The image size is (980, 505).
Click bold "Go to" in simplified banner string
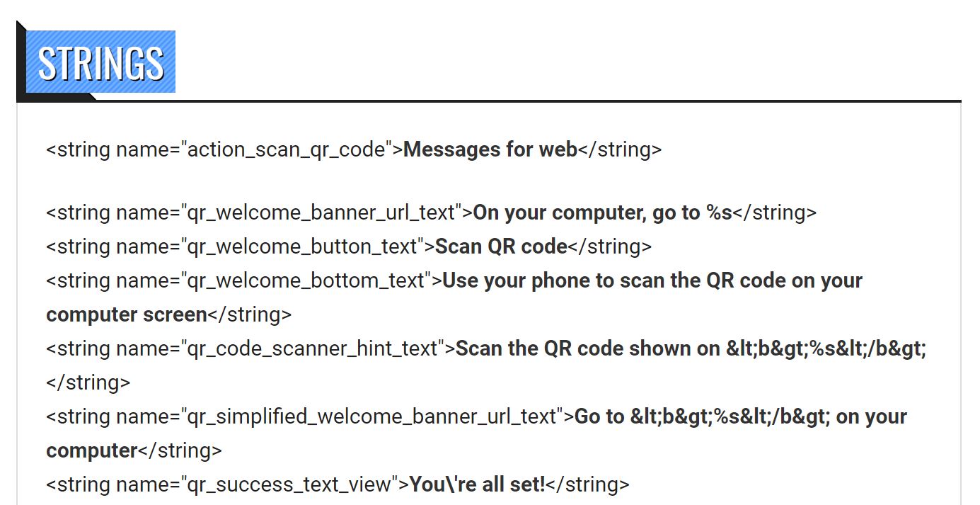[x=599, y=416]
